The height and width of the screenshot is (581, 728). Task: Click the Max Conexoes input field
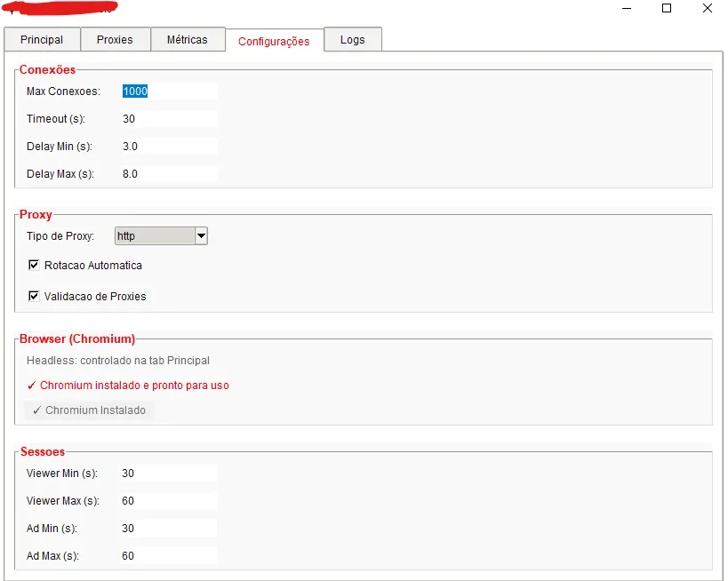[169, 91]
